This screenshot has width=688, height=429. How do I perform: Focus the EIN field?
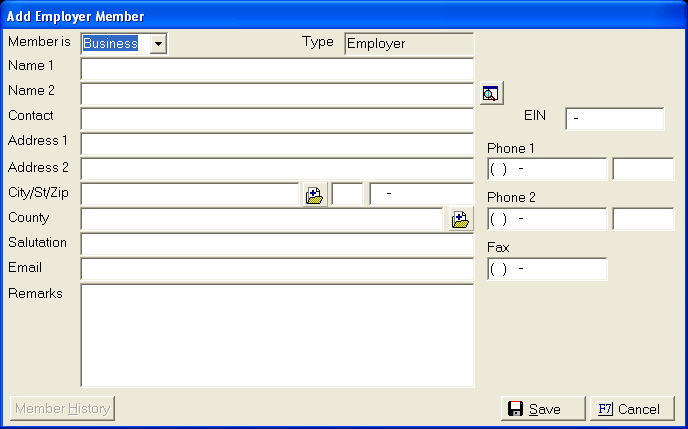coord(615,119)
